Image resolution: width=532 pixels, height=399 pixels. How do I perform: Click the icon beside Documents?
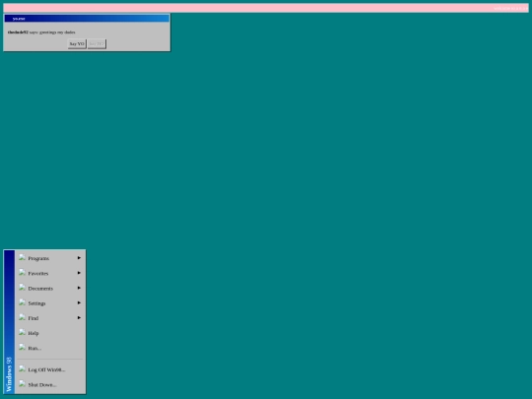(x=22, y=288)
